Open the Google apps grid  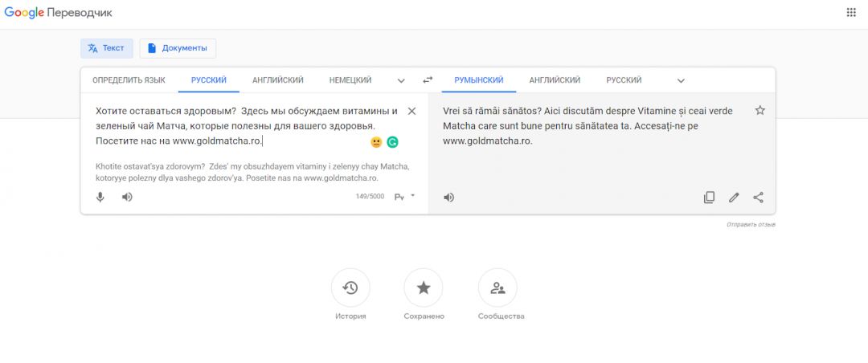851,13
